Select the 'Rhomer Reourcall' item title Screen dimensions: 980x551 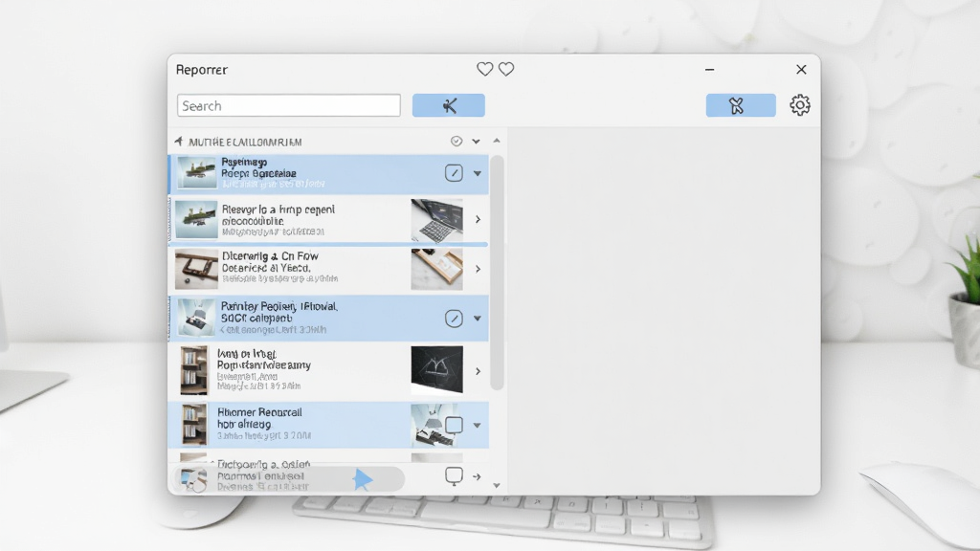[259, 412]
